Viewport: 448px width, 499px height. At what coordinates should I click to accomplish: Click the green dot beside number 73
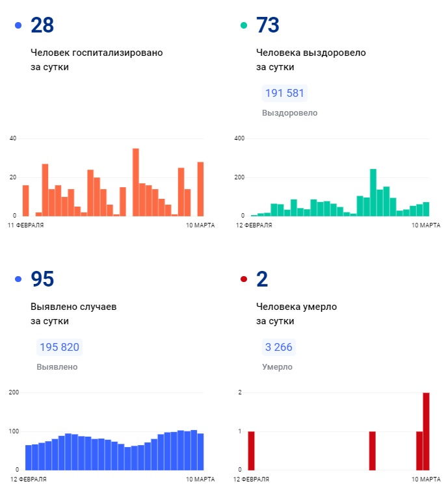244,25
